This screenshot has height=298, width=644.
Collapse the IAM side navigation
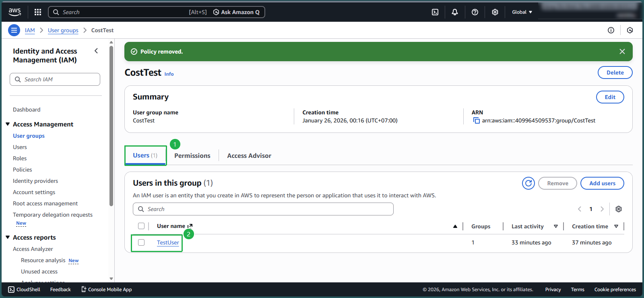[96, 51]
